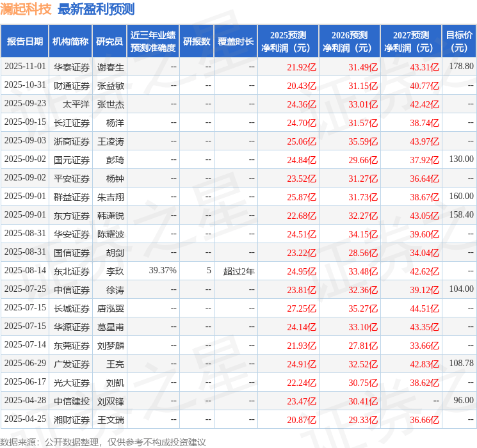The image size is (477, 448).
Task: Click 华安证券 institution cell
Action: [72, 234]
